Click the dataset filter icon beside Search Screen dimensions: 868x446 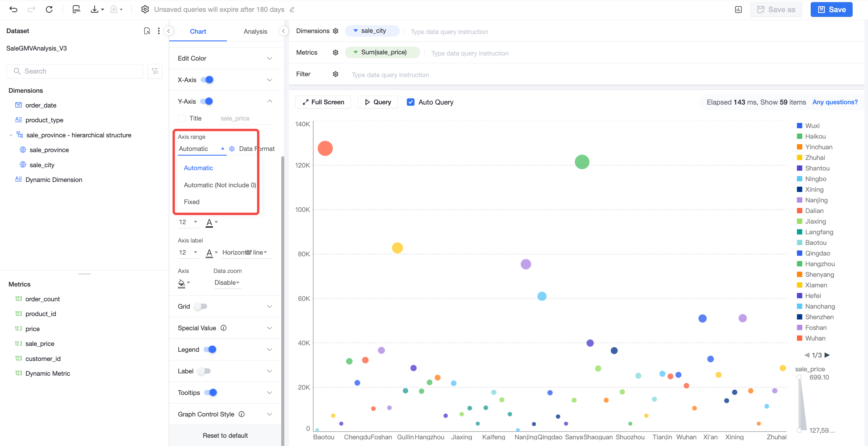(155, 71)
